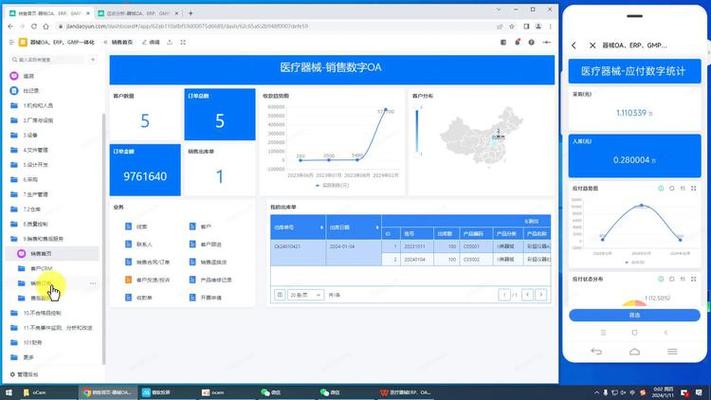Enter fullscreen via the dashboard toolbar icon
Image resolution: width=711 pixels, height=400 pixels.
point(183,42)
